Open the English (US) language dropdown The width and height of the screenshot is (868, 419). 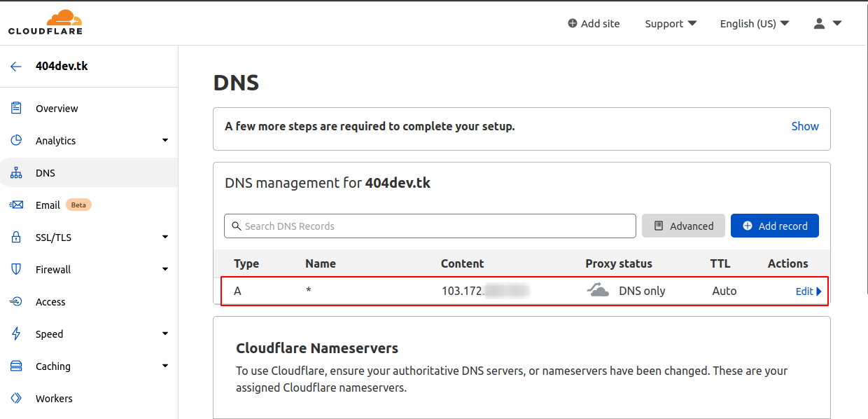755,23
